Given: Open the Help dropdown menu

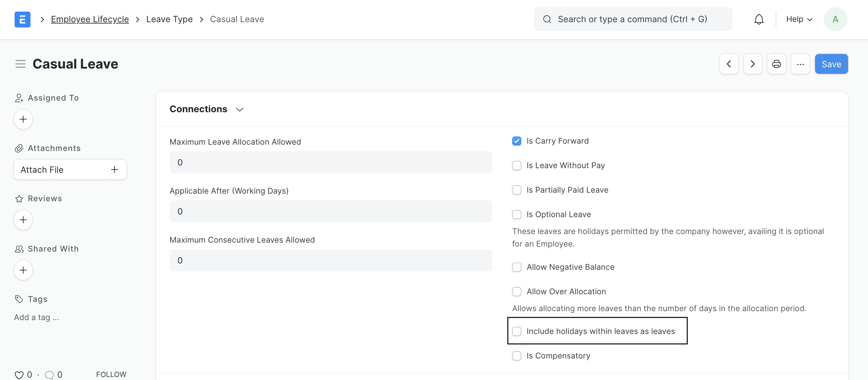Looking at the screenshot, I should coord(798,19).
